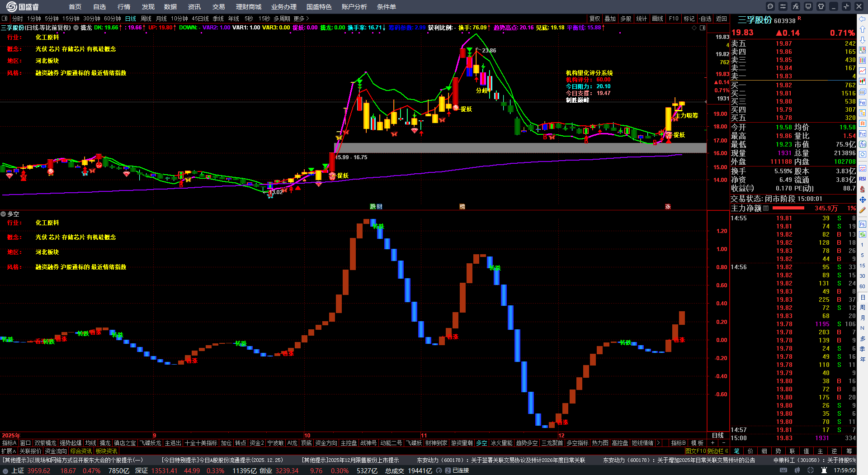Click the trend line chart icon in sidebar
Viewport: 868px width, 475px height.
click(863, 71)
